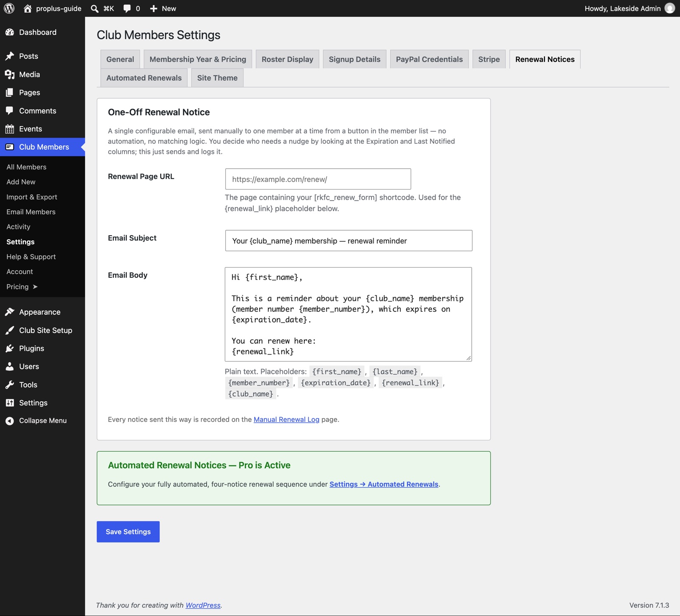Click the Users icon in sidebar
The width and height of the screenshot is (680, 616).
[10, 367]
